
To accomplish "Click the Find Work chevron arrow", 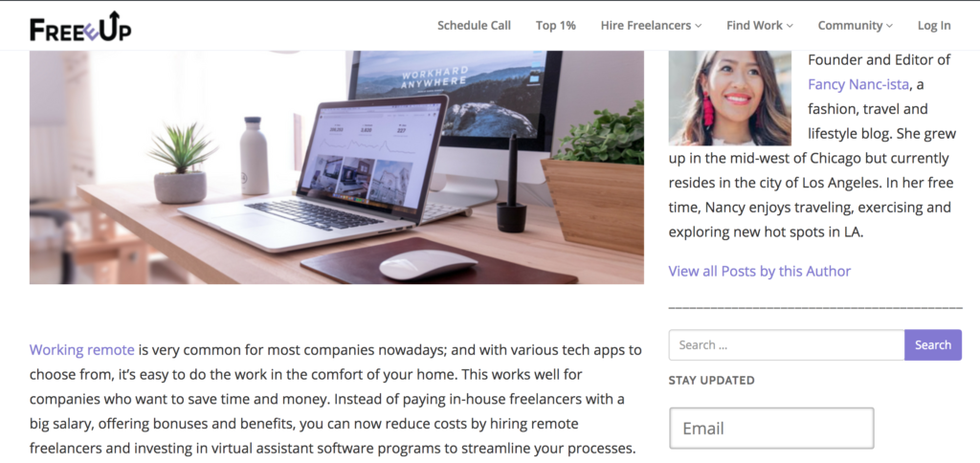I will pyautogui.click(x=790, y=26).
